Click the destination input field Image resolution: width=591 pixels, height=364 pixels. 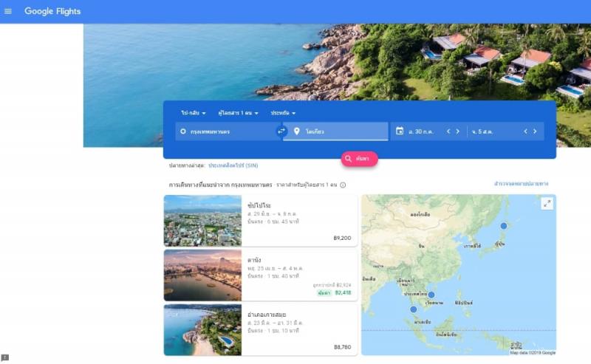pos(335,131)
